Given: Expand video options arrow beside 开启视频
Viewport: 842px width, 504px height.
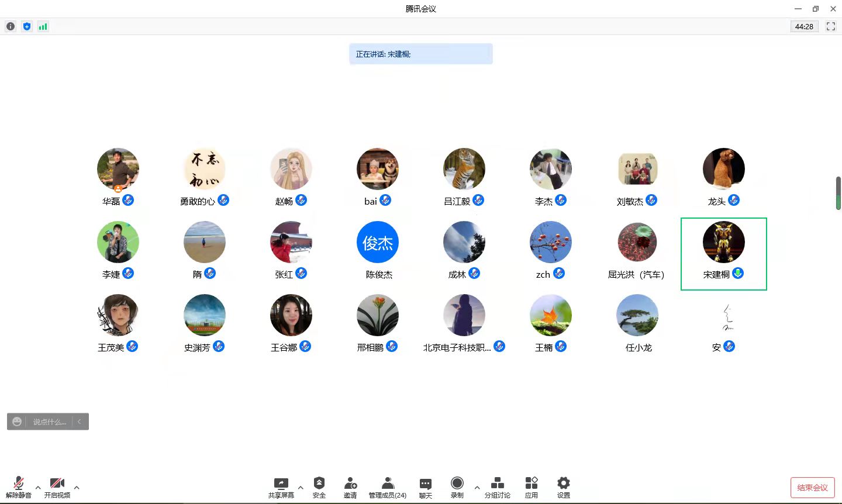Looking at the screenshot, I should pyautogui.click(x=77, y=487).
